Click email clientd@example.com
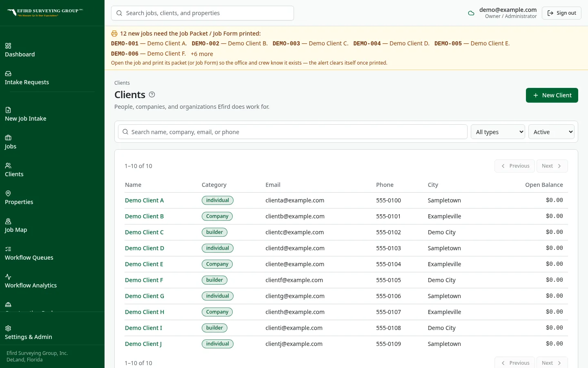The image size is (588, 368). tap(295, 248)
